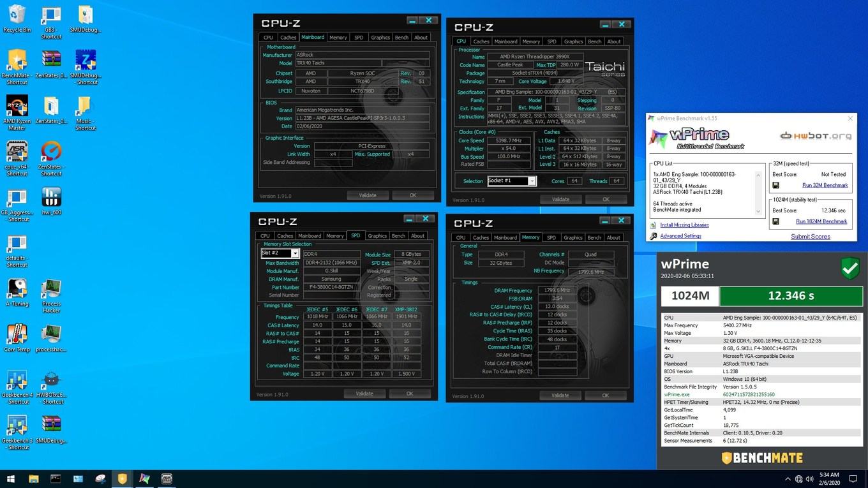Open the GB3 Shortcut desktop icon
This screenshot has height=488, width=868.
(51, 22)
